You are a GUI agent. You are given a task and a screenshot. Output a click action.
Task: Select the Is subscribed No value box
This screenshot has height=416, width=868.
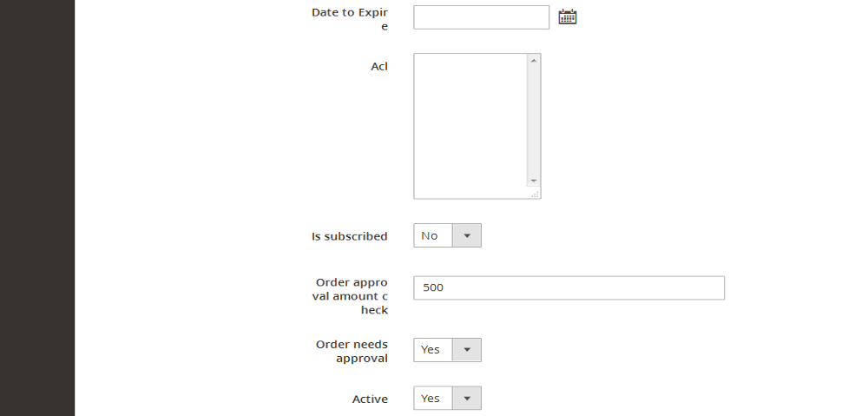pos(433,235)
